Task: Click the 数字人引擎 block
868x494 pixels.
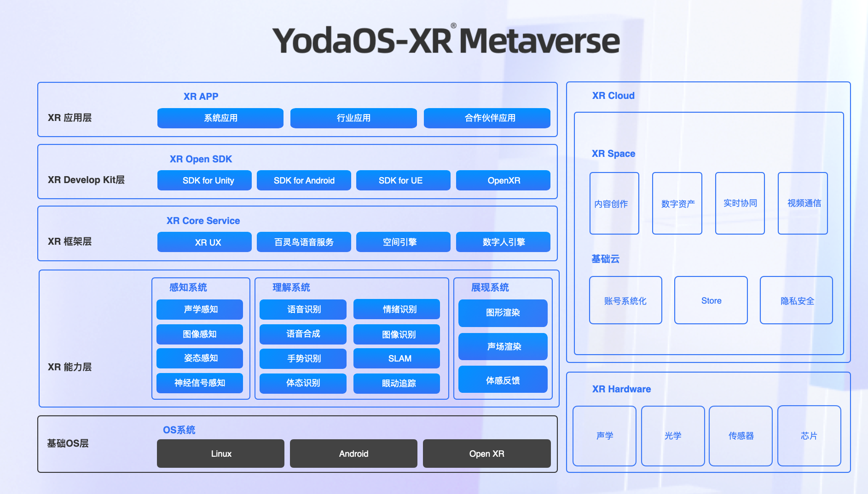Action: 503,242
